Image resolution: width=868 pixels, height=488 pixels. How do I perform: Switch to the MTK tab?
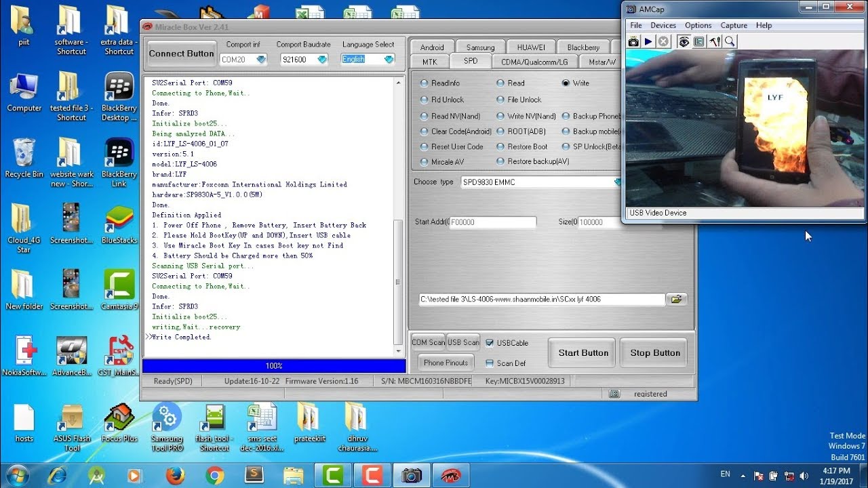(430, 61)
